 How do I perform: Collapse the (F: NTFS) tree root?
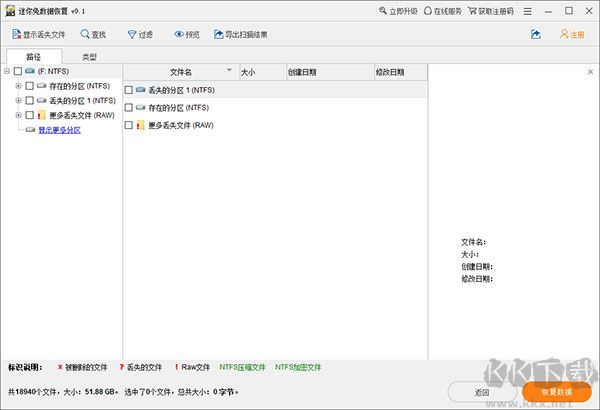[x=7, y=71]
